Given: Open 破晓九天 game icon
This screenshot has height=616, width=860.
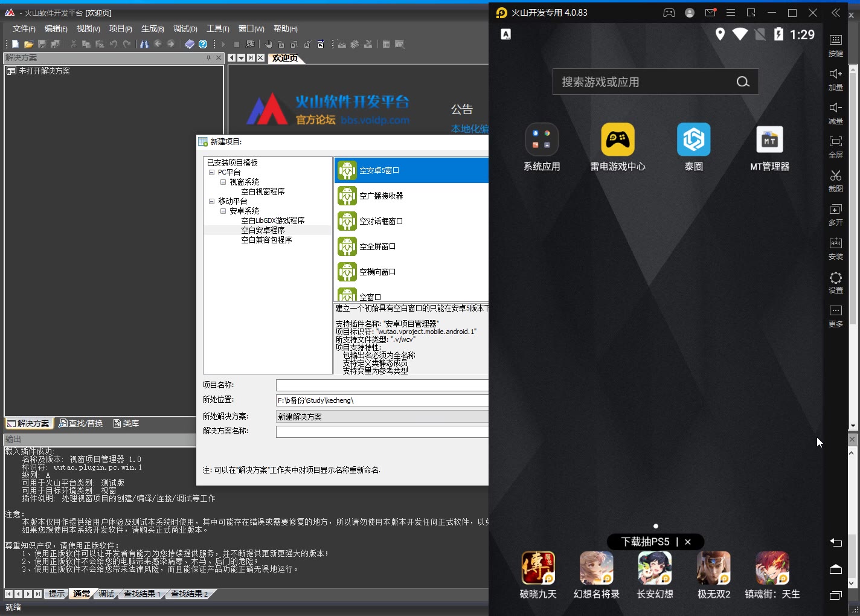Looking at the screenshot, I should point(538,568).
